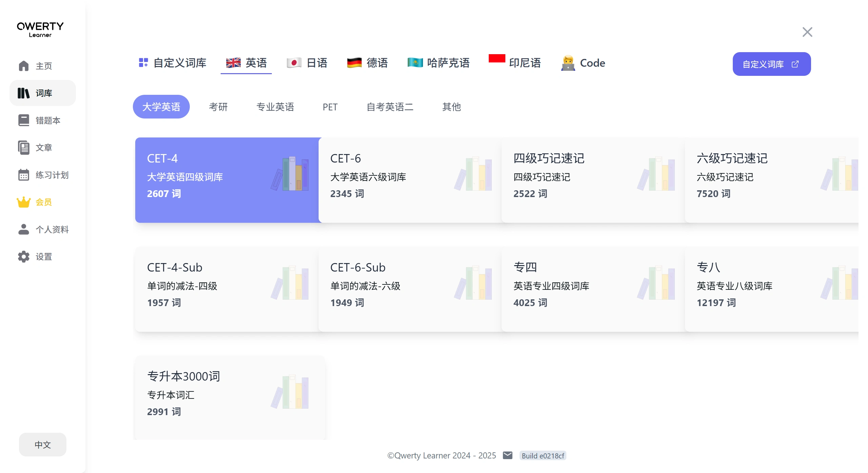Click the QWERTY Learner logo
This screenshot has height=473, width=868.
(x=40, y=29)
